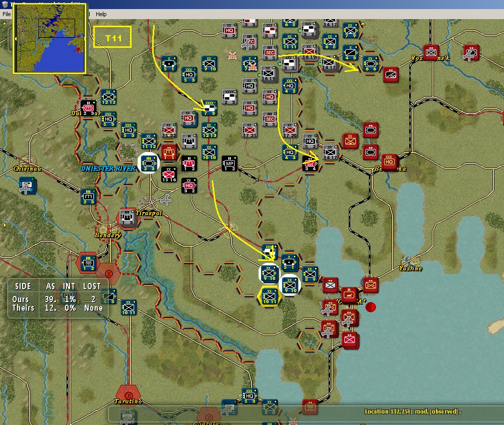This screenshot has width=504, height=425.
Task: Select black artillery unit 2 3 at Dubasari
Action: 88,108
